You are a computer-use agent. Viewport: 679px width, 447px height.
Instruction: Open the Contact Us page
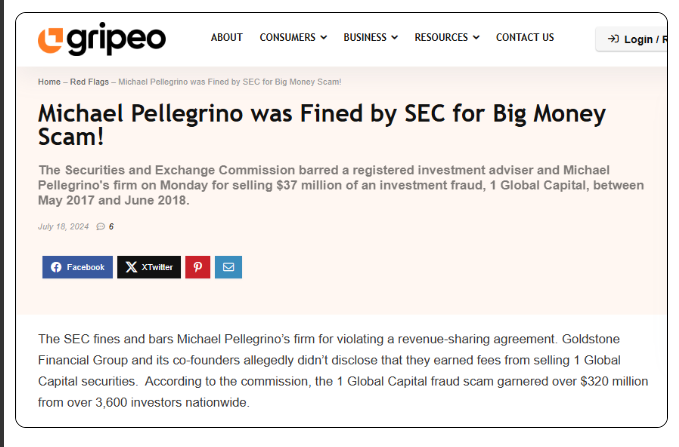click(x=525, y=38)
